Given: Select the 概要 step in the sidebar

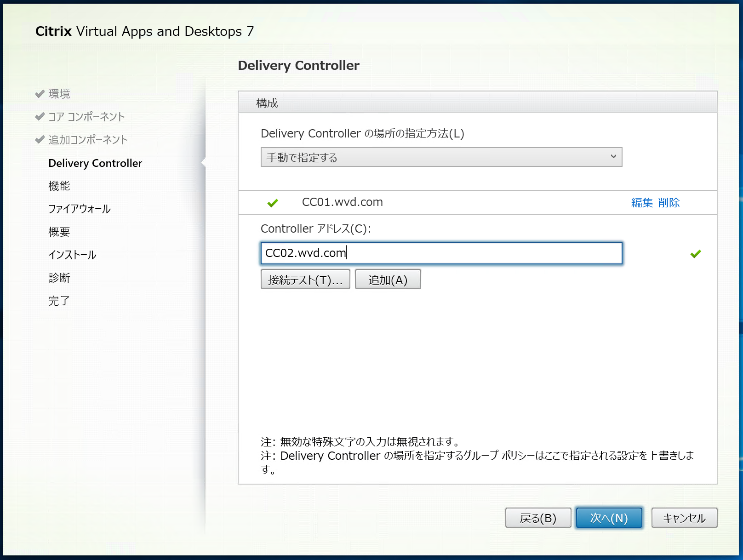Looking at the screenshot, I should 59,232.
